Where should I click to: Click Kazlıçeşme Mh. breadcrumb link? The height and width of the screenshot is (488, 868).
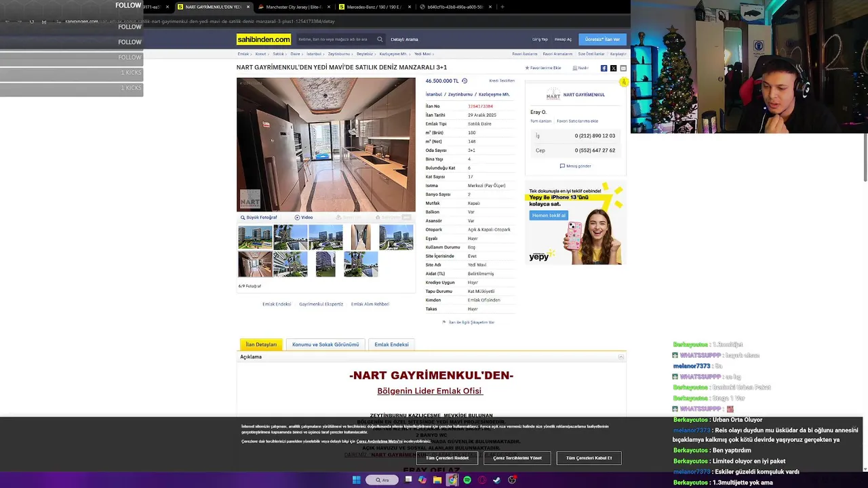click(393, 54)
